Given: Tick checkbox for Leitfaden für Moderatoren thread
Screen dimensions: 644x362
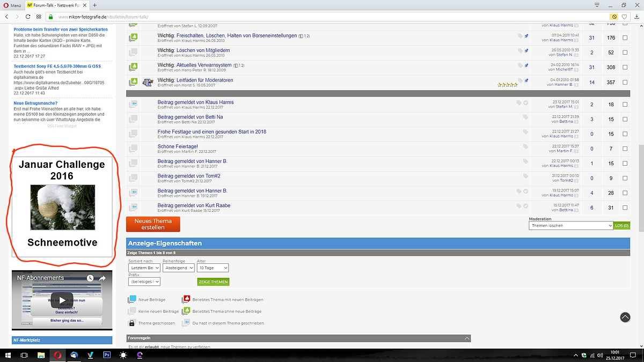Looking at the screenshot, I should coord(625,82).
